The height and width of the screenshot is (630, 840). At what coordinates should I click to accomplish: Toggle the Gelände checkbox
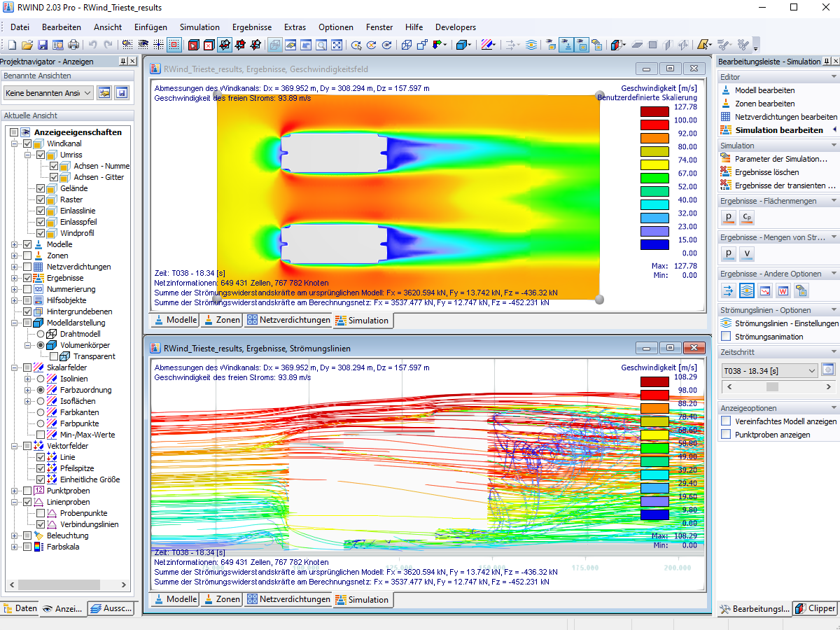(41, 188)
